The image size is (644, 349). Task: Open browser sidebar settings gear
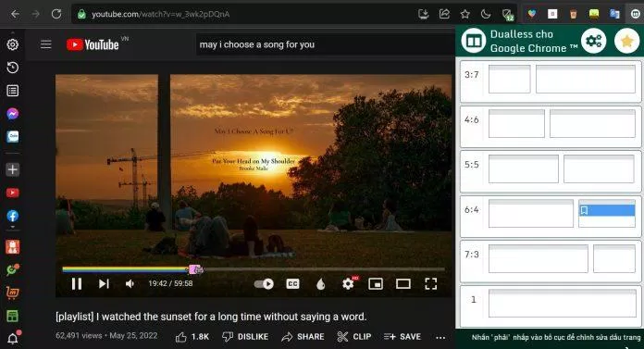[12, 44]
